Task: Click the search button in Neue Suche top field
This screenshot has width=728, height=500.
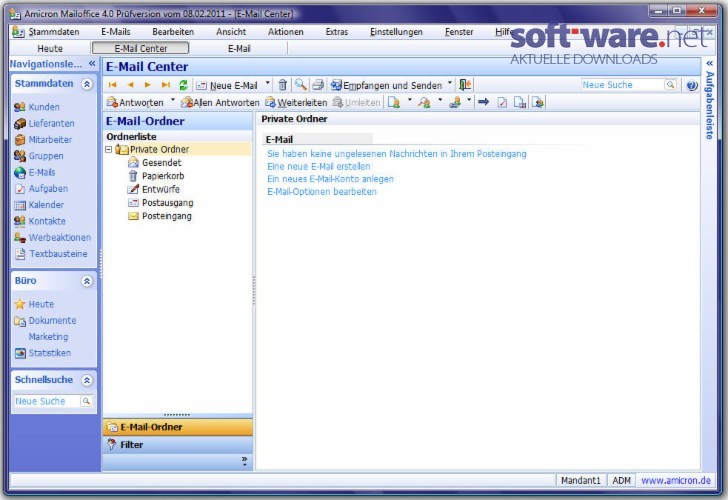Action: [x=670, y=84]
